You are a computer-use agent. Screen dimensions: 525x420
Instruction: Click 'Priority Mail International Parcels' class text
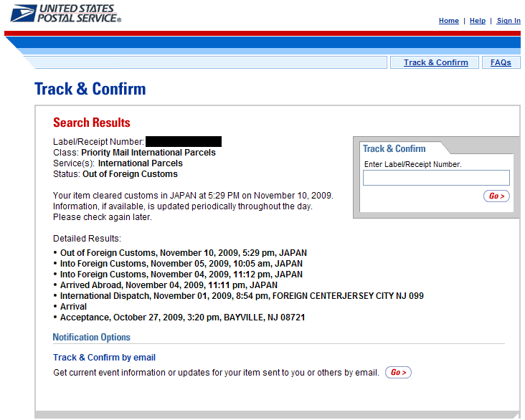point(148,153)
